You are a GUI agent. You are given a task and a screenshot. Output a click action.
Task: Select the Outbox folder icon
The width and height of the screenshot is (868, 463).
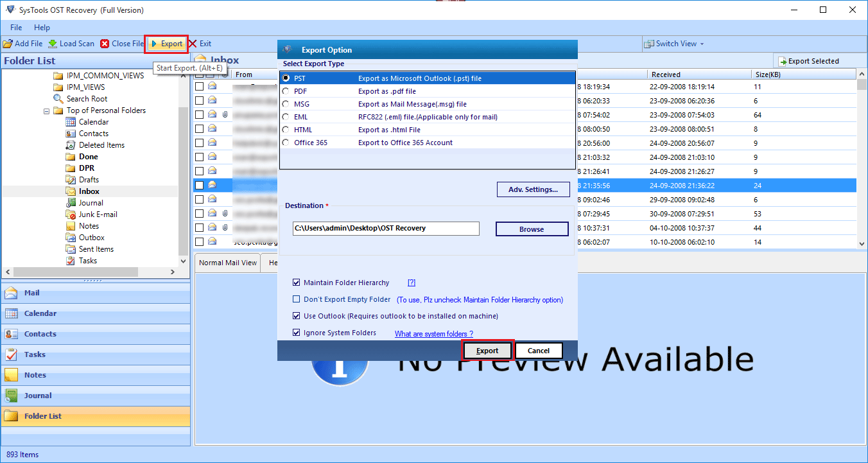(x=71, y=238)
